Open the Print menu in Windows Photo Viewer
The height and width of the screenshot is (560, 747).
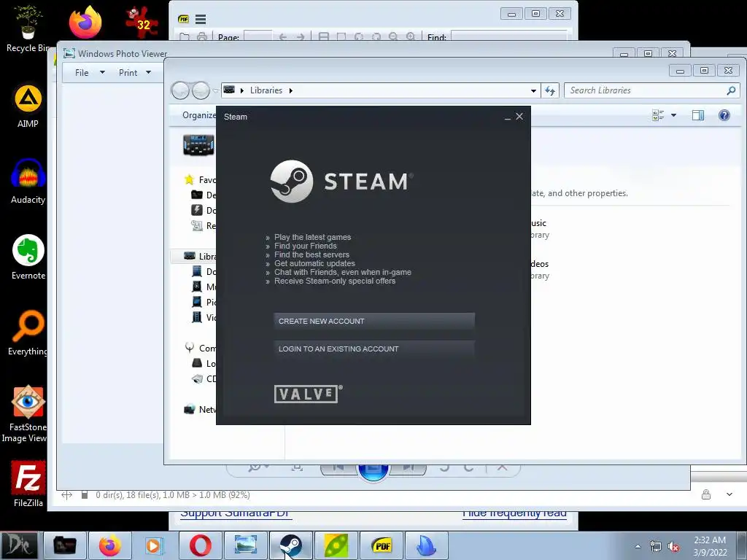tap(135, 72)
